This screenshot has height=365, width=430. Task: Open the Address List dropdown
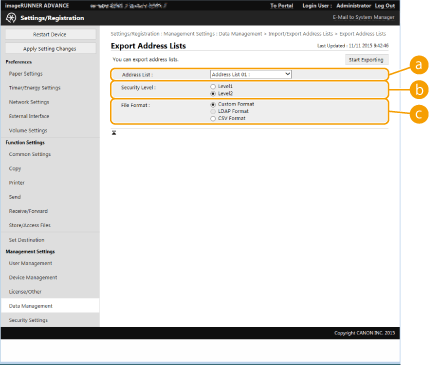[x=251, y=74]
